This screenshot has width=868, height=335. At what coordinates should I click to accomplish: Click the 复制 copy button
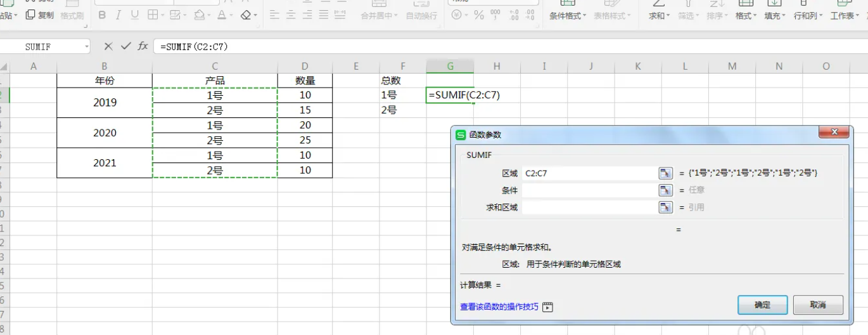point(40,15)
